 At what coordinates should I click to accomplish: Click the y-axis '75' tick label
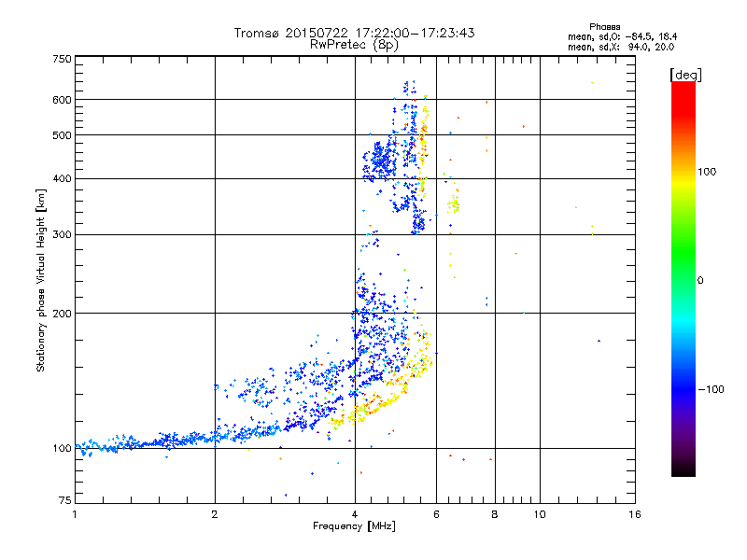pyautogui.click(x=65, y=500)
